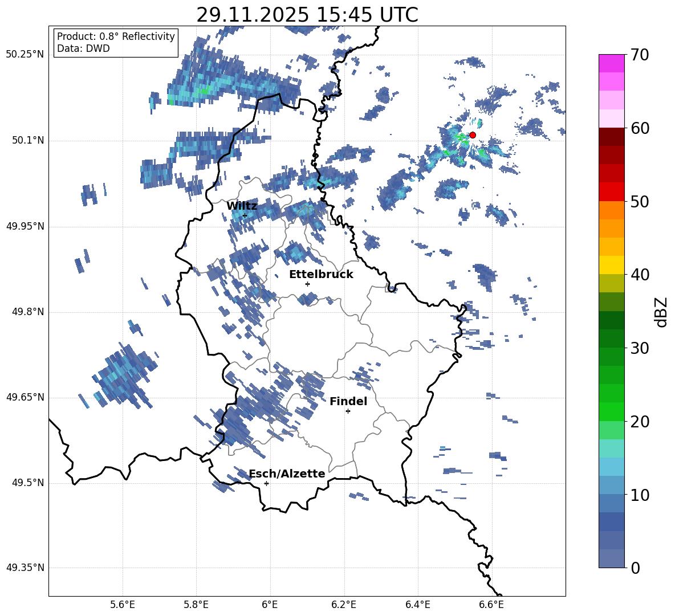Click the Data: DWD text
The image size is (675, 616).
83,48
